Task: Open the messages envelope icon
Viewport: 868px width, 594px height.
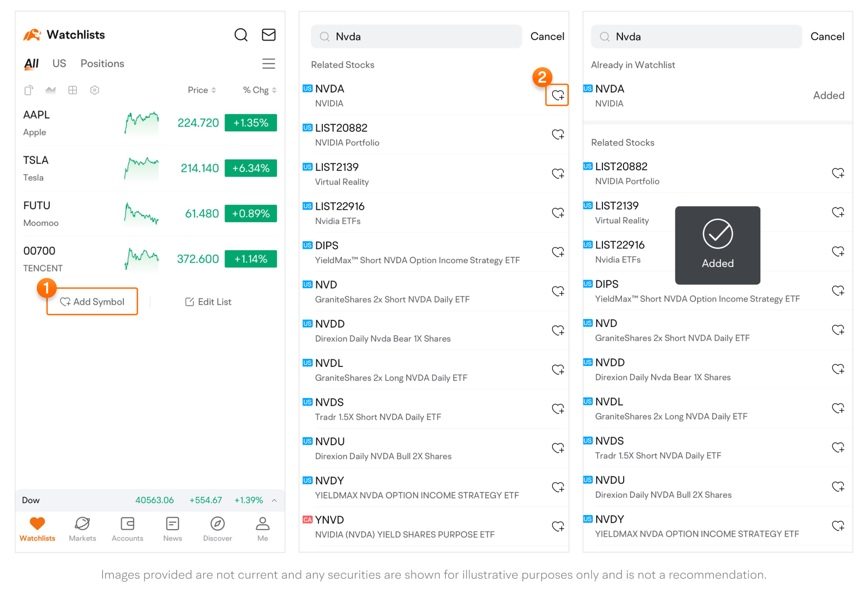Action: [x=269, y=35]
